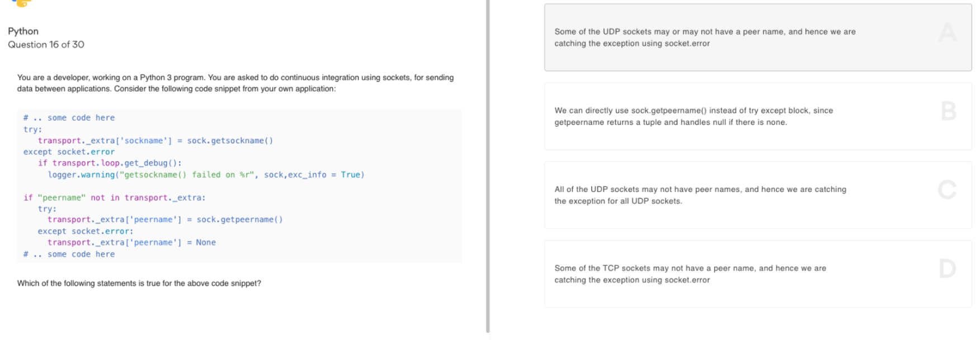Select answer A about UDP socket peer names

point(758,37)
